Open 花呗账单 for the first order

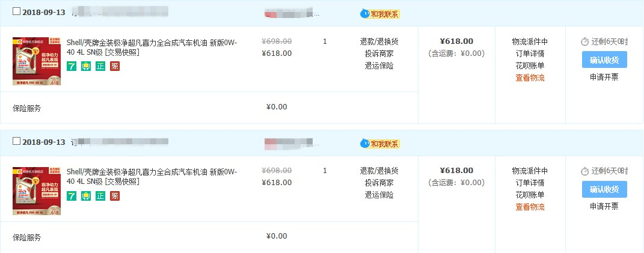click(530, 66)
